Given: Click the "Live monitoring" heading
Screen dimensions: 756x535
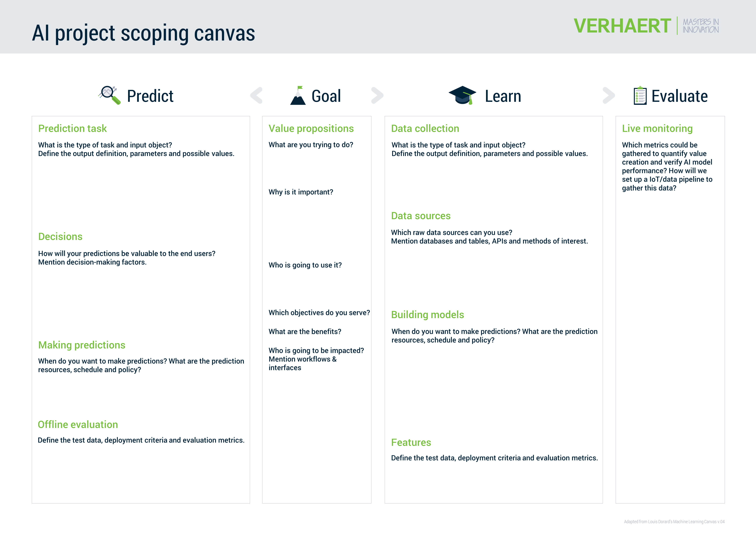Looking at the screenshot, I should point(657,128).
